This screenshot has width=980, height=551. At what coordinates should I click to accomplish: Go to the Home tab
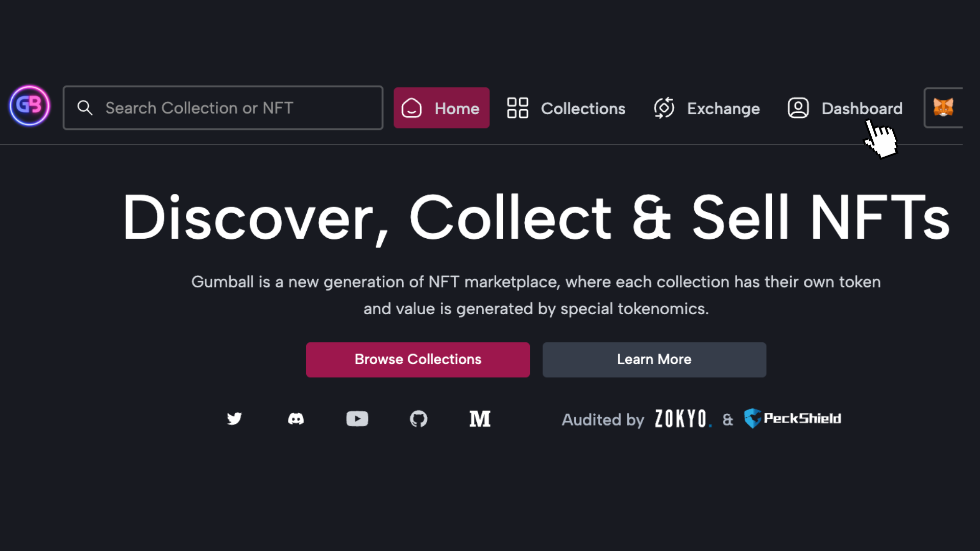click(x=442, y=108)
